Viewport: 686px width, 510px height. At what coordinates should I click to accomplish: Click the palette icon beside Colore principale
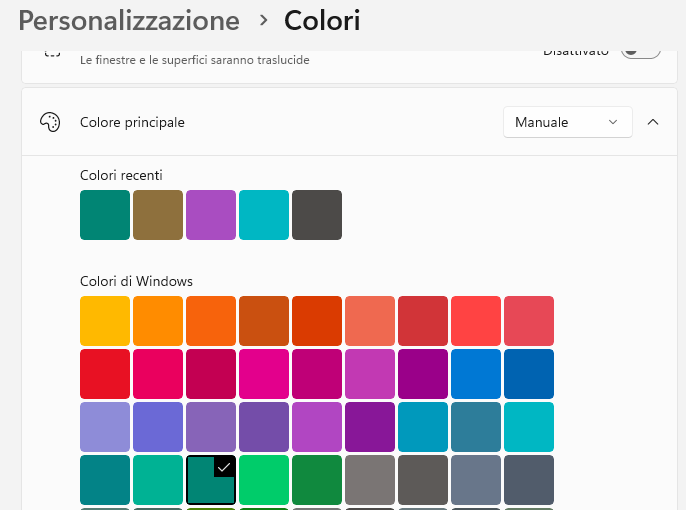[50, 122]
